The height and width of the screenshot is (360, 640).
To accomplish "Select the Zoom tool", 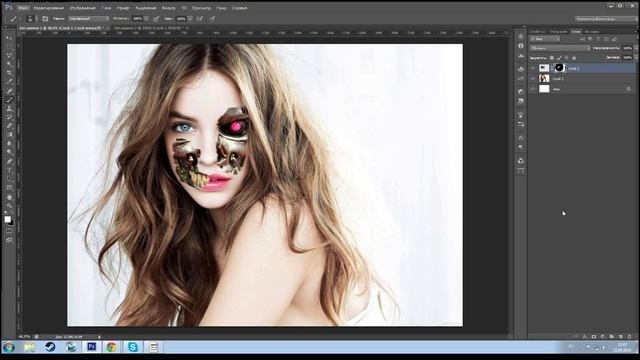I will [x=9, y=205].
